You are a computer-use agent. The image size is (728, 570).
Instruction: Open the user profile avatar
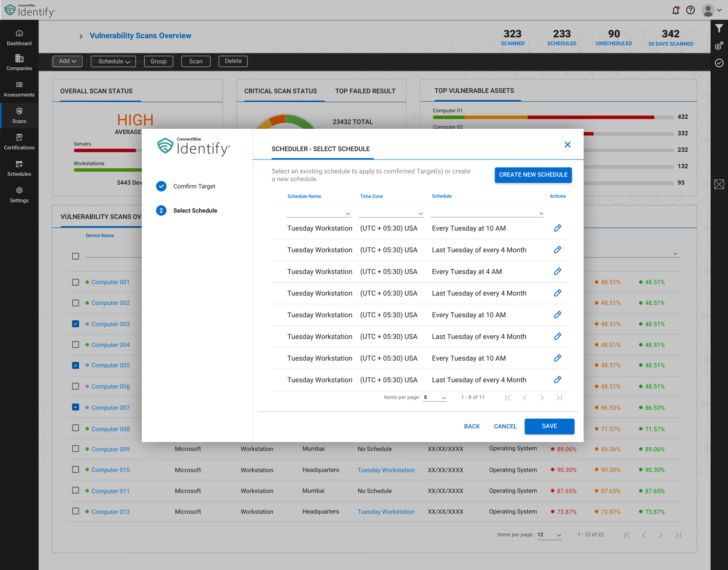coord(708,10)
